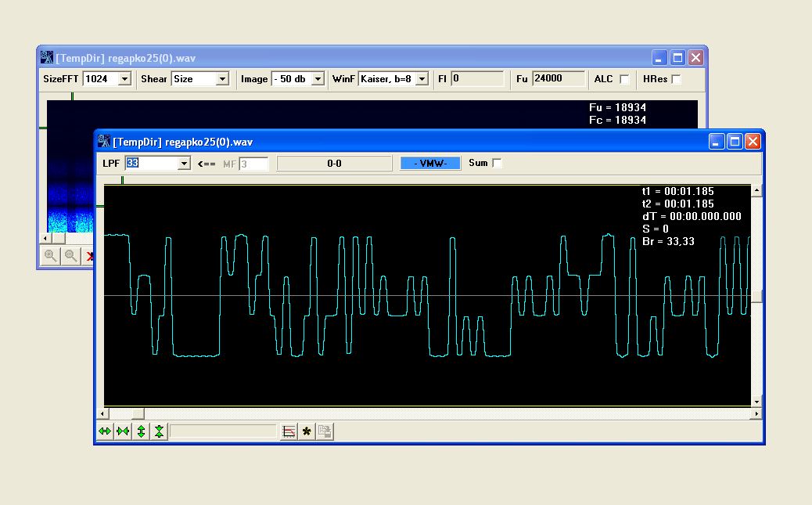This screenshot has width=812, height=505.
Task: Click the vertical scrollbar up arrow in waveform
Action: [756, 190]
